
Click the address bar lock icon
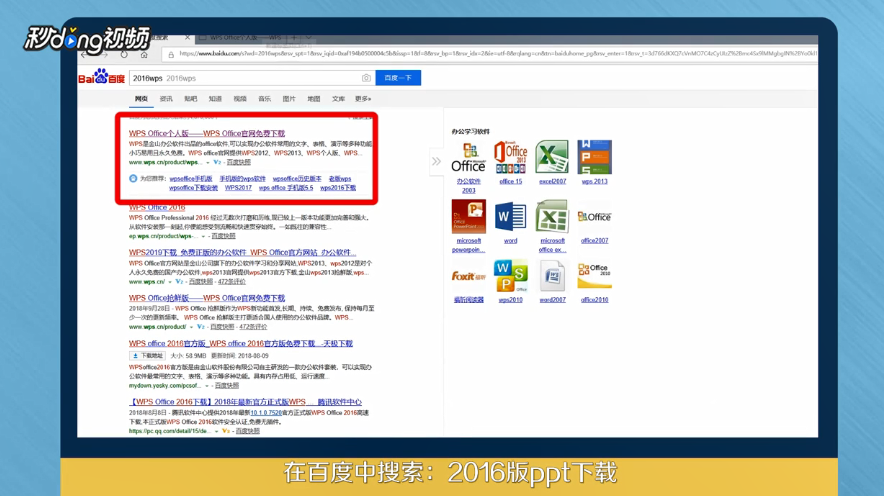pyautogui.click(x=171, y=55)
